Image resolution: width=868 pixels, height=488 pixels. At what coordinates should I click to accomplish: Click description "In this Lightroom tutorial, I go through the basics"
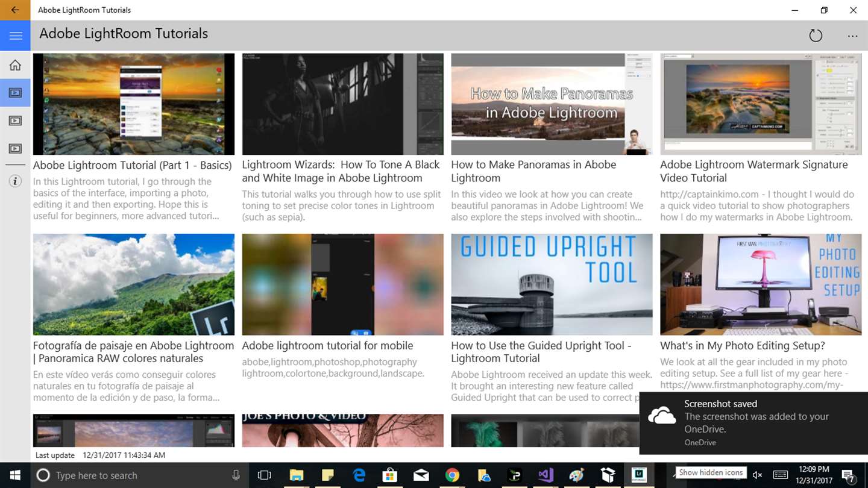pyautogui.click(x=126, y=199)
